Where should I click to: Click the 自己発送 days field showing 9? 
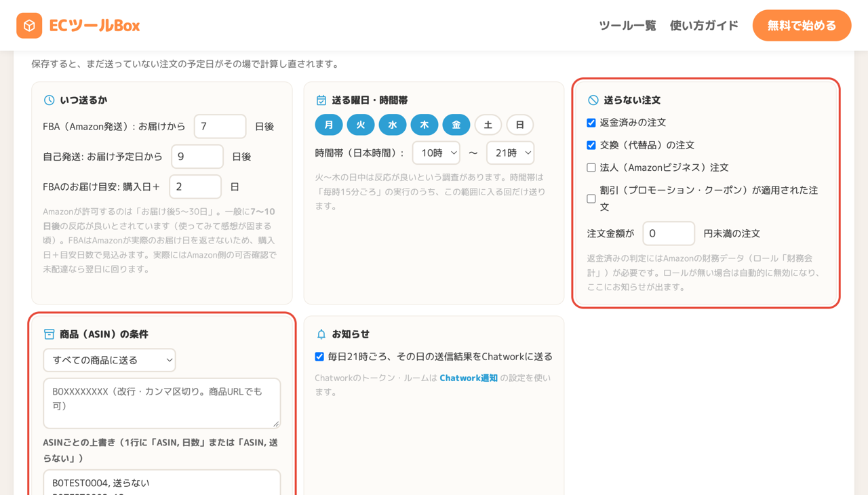197,157
